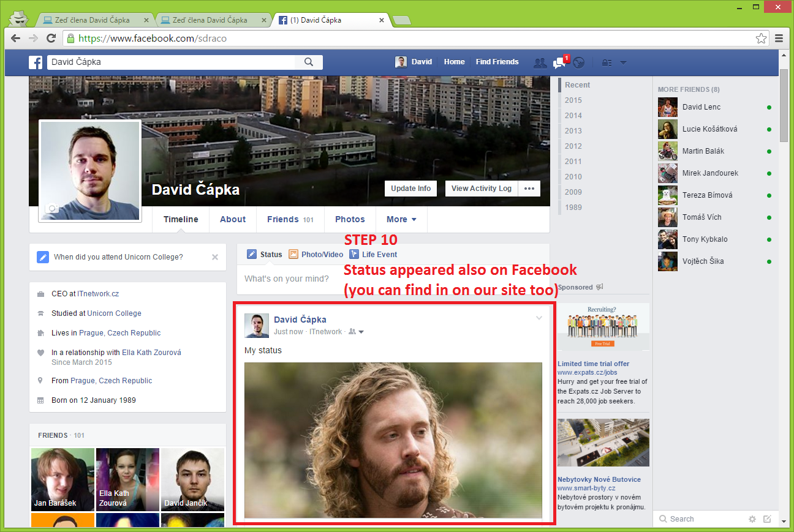Viewport: 794px width, 532px height.
Task: Dismiss the Unicorn College question card
Action: tap(215, 257)
